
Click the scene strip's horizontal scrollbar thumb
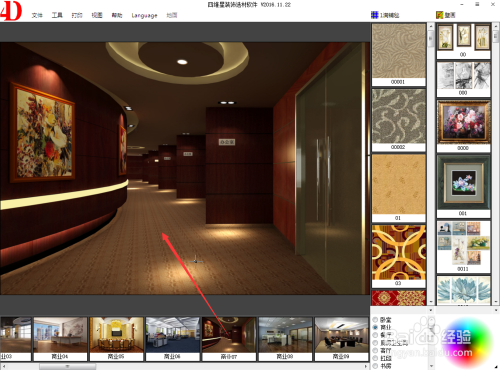point(68,366)
